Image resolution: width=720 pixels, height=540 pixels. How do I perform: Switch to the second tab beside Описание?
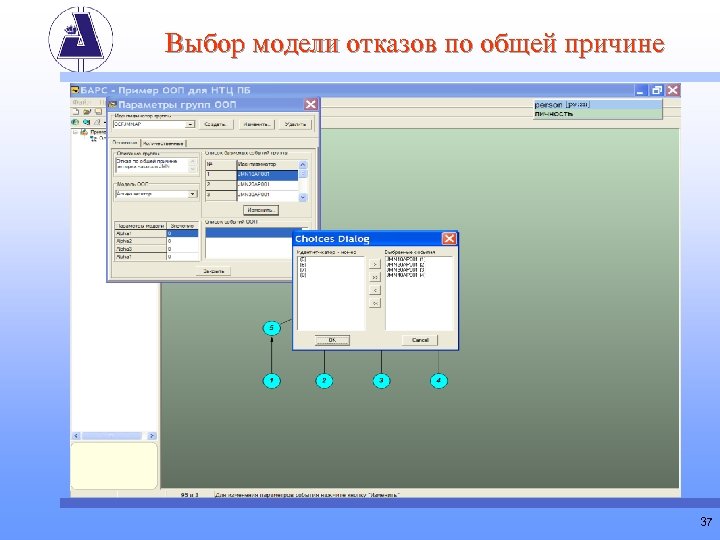[163, 143]
